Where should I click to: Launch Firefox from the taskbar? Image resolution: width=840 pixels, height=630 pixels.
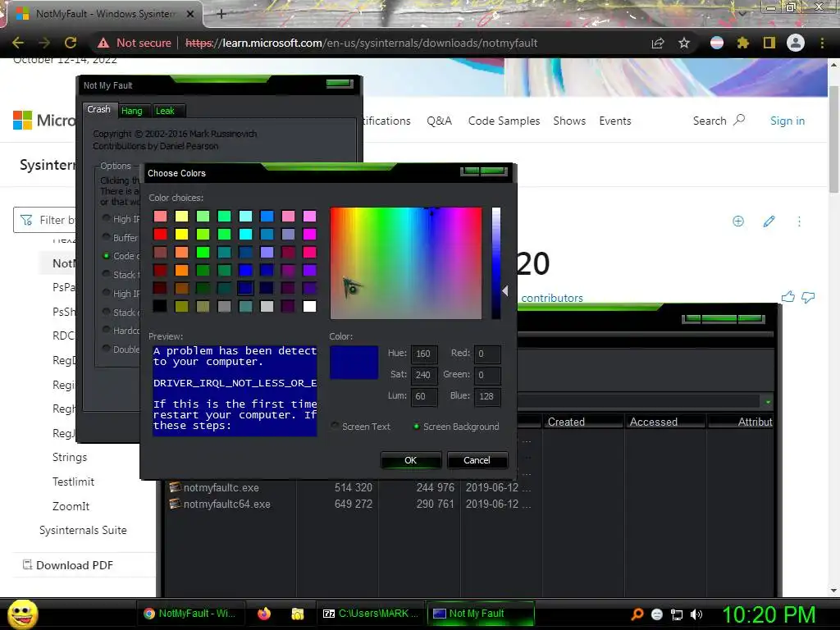point(264,614)
